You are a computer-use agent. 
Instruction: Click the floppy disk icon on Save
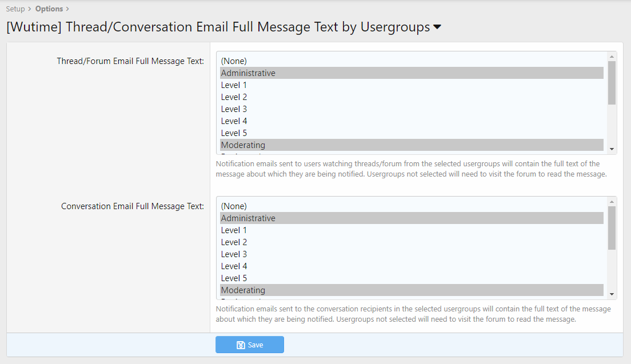coord(241,345)
